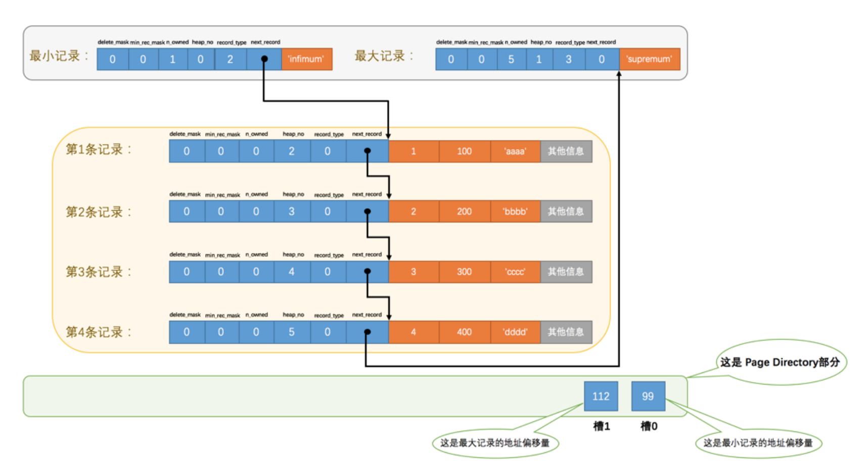Select the 槽1 label
Viewport: 868px width, 475px height.
coord(602,426)
